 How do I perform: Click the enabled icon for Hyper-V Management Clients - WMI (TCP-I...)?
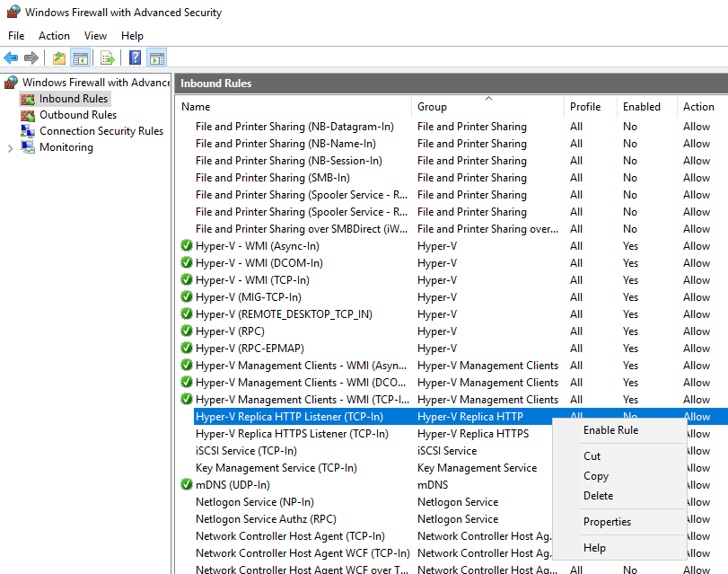(187, 399)
